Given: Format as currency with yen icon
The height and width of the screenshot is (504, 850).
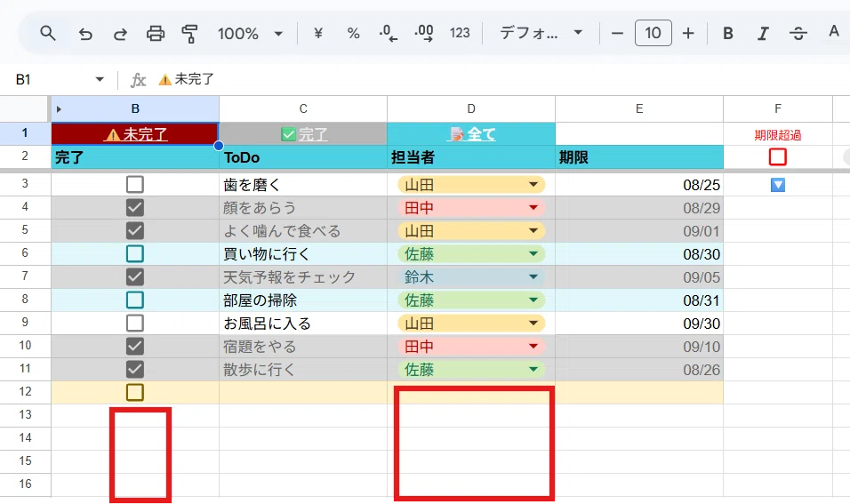Looking at the screenshot, I should click(318, 34).
